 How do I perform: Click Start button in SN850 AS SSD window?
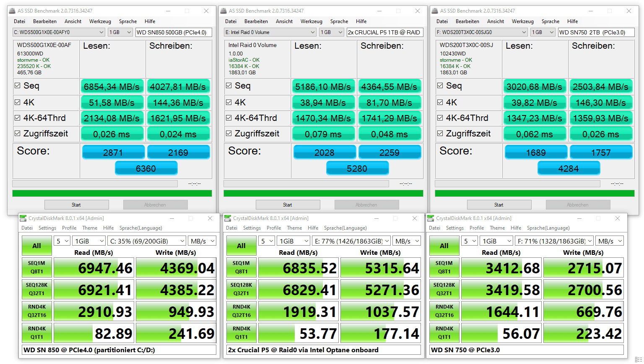point(77,205)
